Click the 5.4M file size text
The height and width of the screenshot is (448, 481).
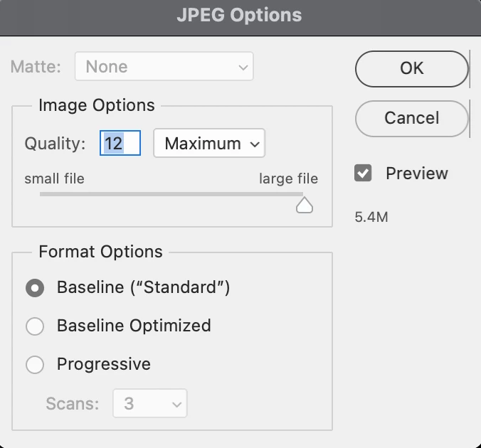click(x=371, y=217)
